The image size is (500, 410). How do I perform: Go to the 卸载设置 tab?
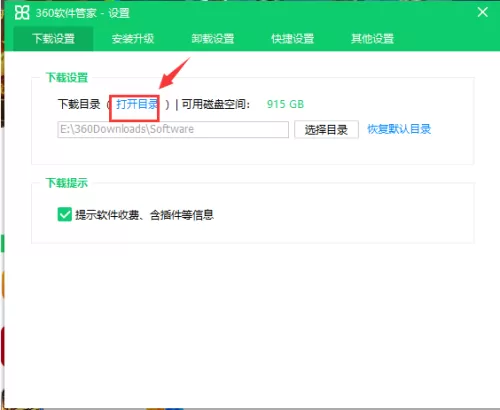click(x=213, y=39)
